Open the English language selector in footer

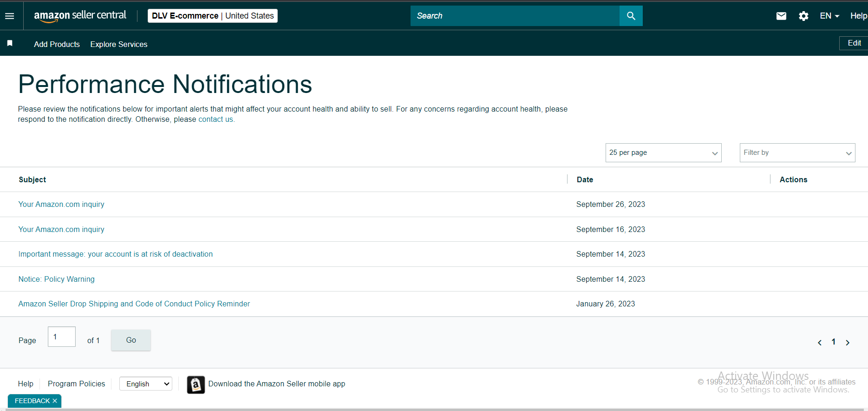click(x=146, y=384)
